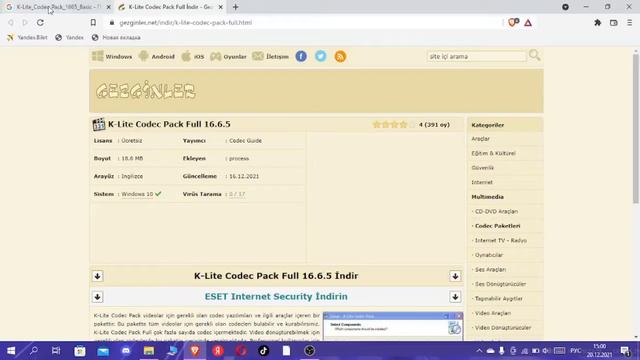Screen dimensions: 640x360
Task: Click the Gezginler site logo
Action: [146, 91]
